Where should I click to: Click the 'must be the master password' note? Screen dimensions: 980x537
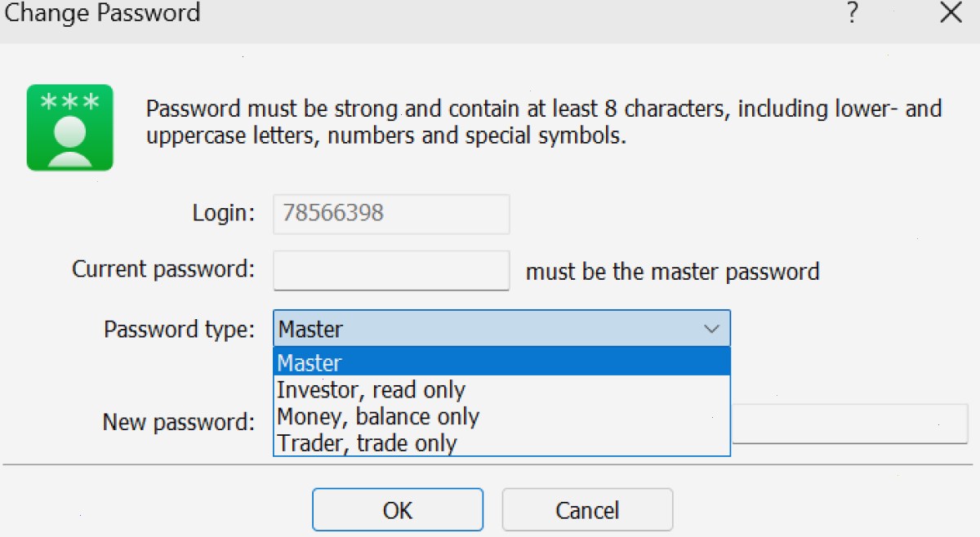point(672,272)
